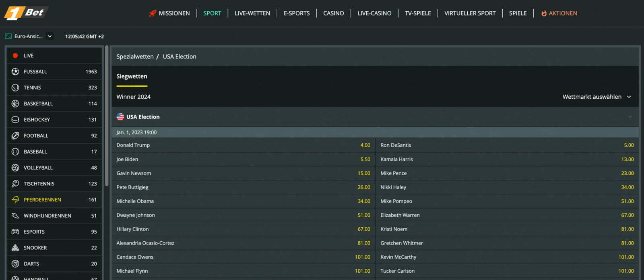Image resolution: width=644 pixels, height=280 pixels.
Task: Bet on Michael Flynn at 101.00
Action: 243,271
